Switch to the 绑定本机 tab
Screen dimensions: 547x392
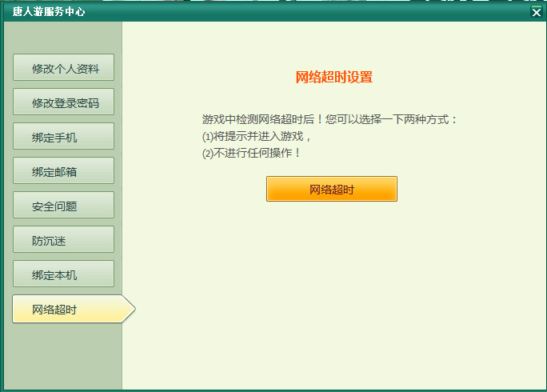point(64,274)
